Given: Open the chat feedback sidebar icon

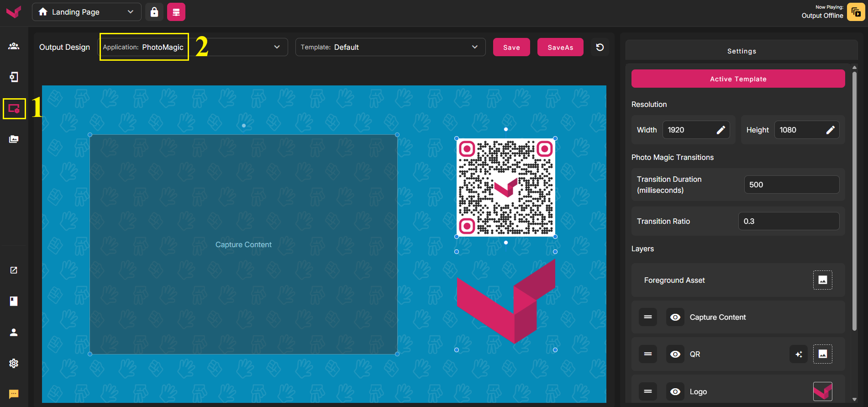Looking at the screenshot, I should 14,394.
